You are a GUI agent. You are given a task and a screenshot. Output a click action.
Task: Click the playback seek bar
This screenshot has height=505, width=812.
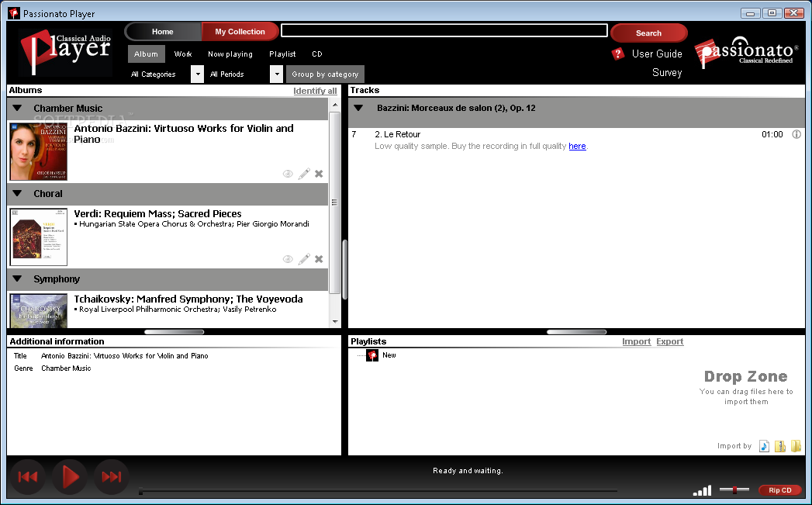click(x=378, y=490)
